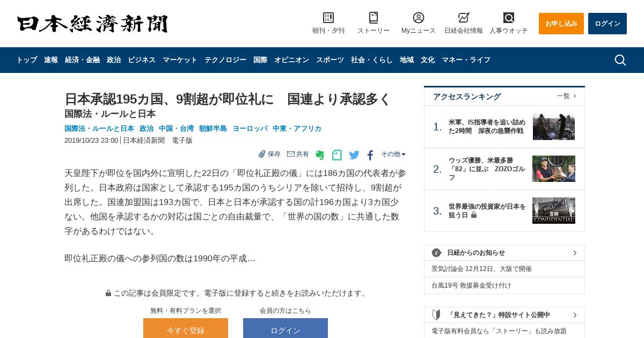This screenshot has width=644, height=338.
Task: Share the article with the green note icon
Action: (337, 155)
